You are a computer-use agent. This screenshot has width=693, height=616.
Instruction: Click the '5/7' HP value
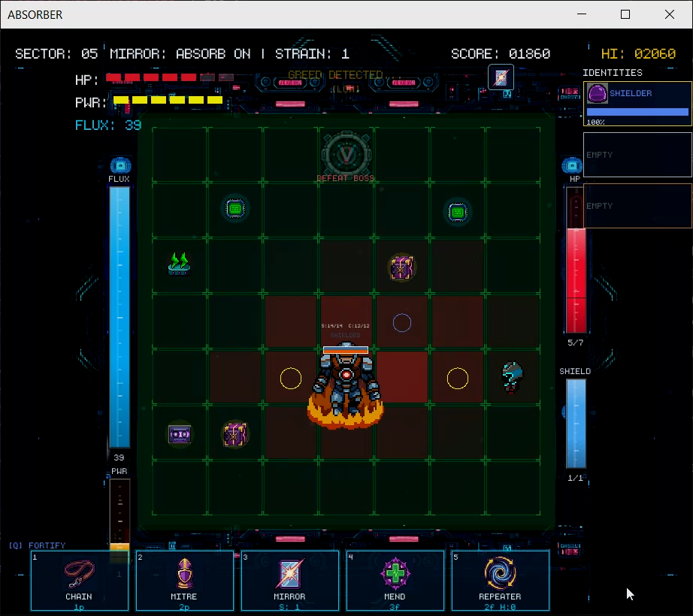[576, 343]
